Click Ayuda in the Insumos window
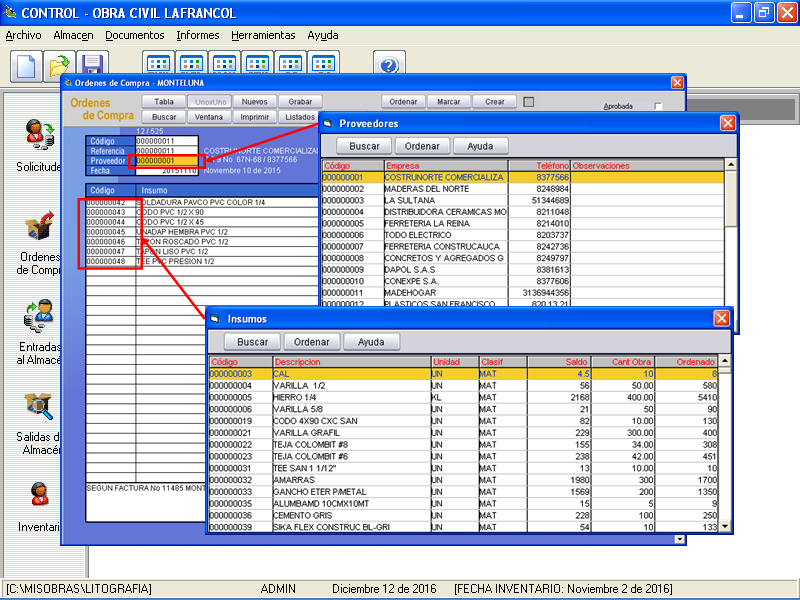This screenshot has width=800, height=600. click(x=371, y=342)
